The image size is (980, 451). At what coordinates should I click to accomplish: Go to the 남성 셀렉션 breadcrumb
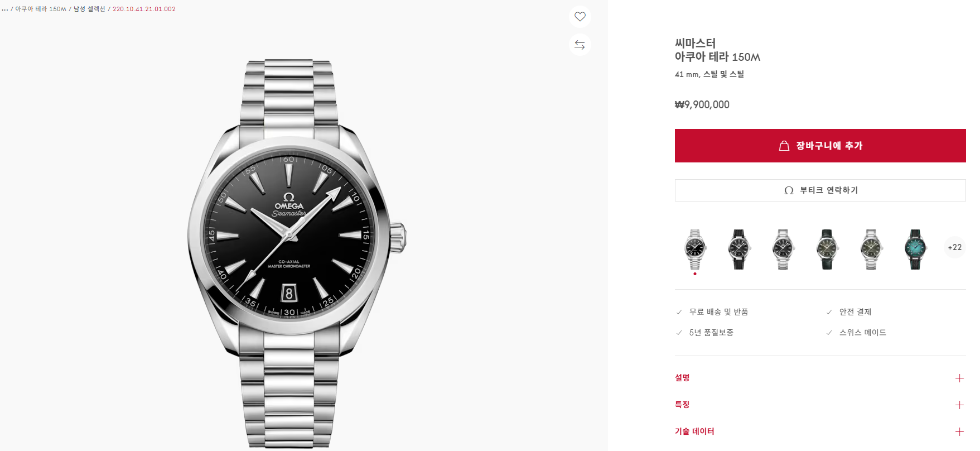[89, 9]
